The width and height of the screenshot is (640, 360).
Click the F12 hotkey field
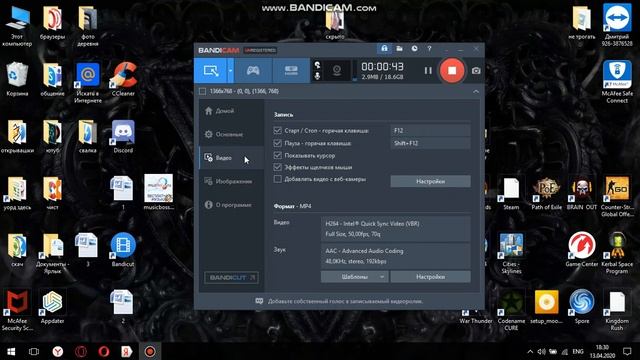[x=430, y=131]
